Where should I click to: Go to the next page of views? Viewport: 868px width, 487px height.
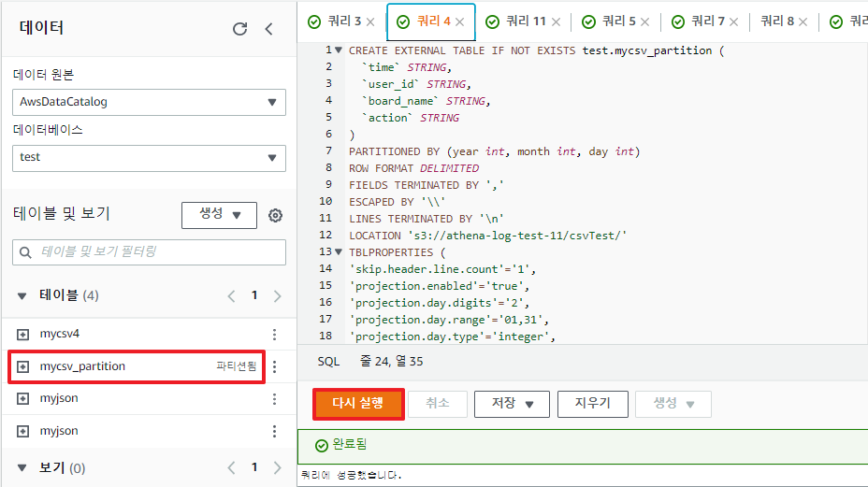tap(278, 468)
